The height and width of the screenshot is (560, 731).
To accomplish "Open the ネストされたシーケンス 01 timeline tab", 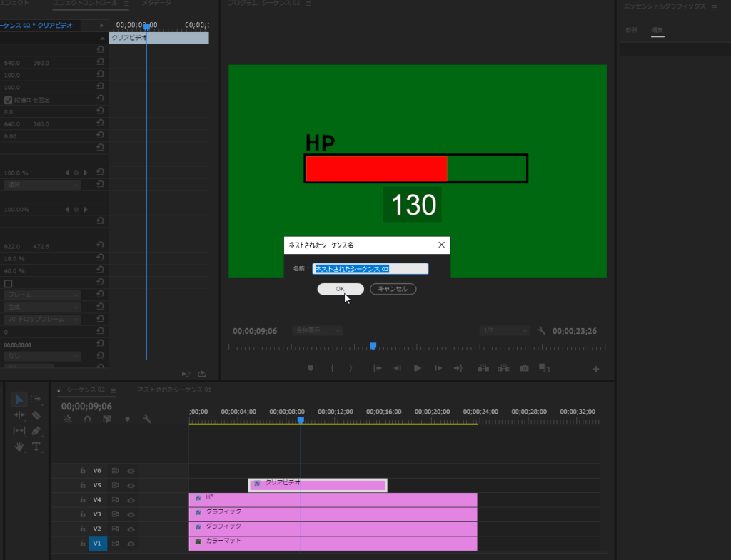I will (x=174, y=390).
